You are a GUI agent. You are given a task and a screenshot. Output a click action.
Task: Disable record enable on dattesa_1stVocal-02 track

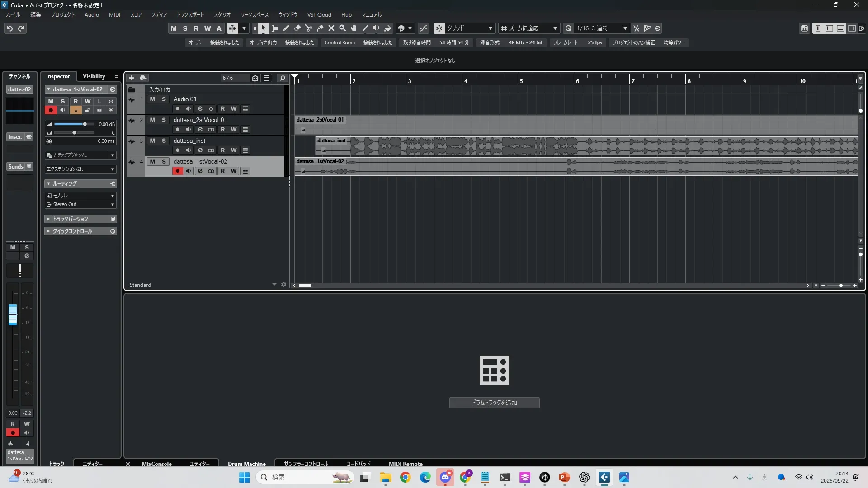[177, 171]
